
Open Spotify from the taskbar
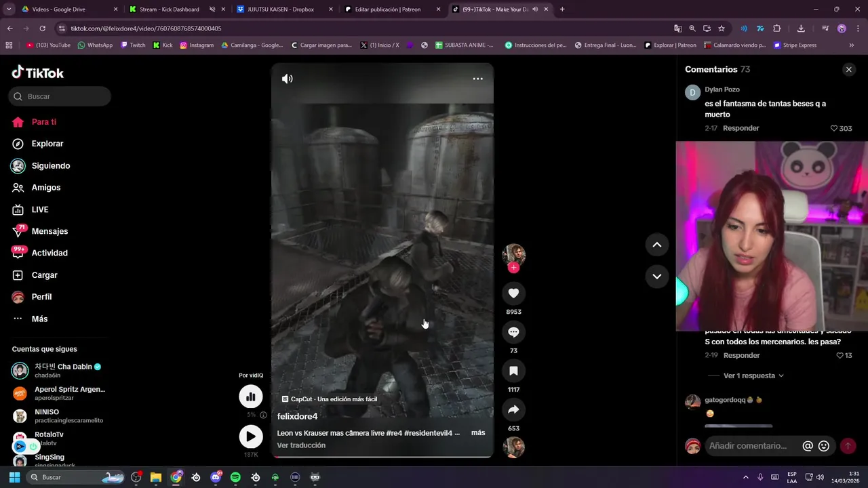[235, 477]
